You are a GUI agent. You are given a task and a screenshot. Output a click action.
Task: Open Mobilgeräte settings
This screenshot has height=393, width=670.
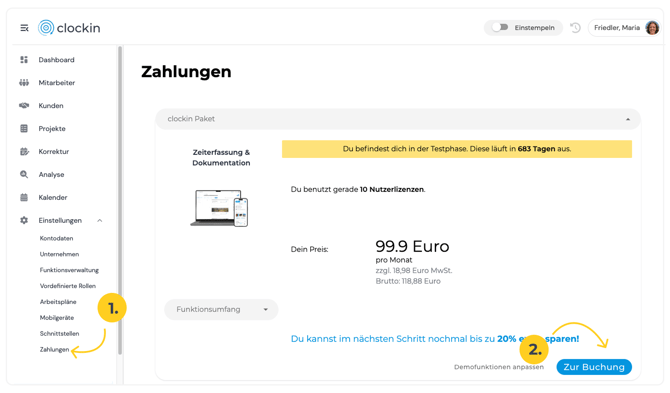pyautogui.click(x=57, y=318)
